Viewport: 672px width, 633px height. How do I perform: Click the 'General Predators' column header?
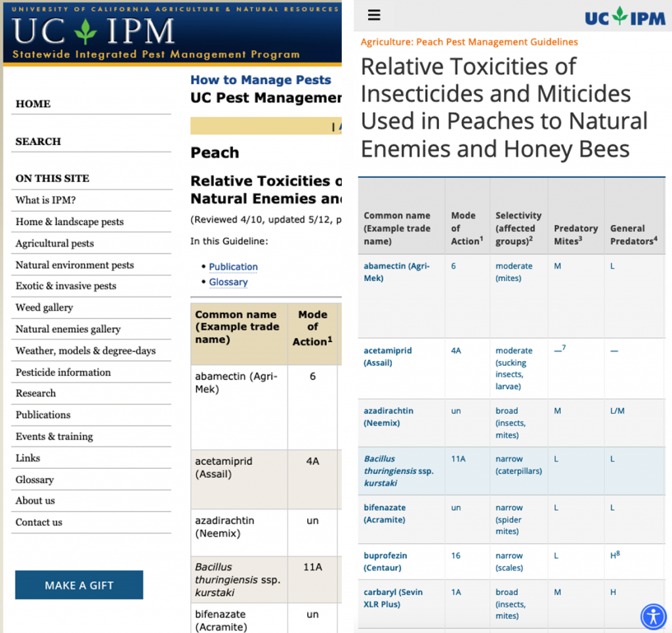pos(633,234)
